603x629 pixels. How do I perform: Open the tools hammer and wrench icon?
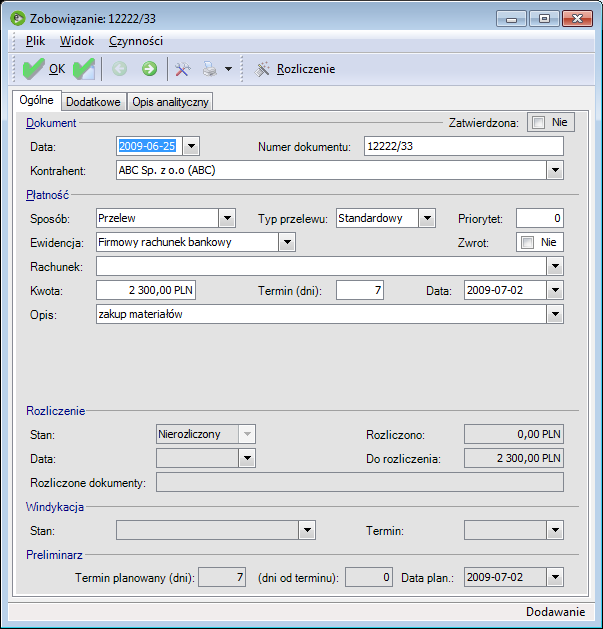pyautogui.click(x=183, y=69)
